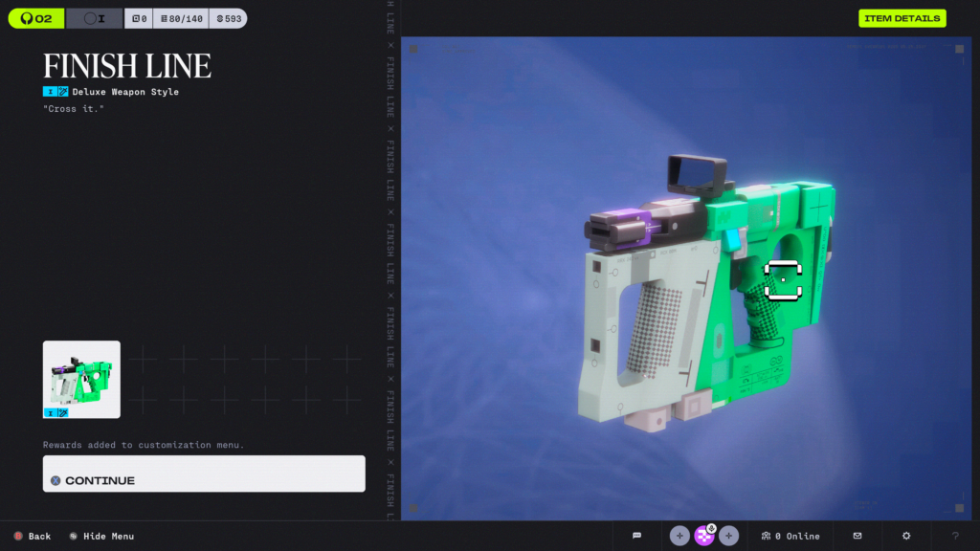This screenshot has height=551, width=980.
Task: Toggle Hide Menu at the bottom
Action: (x=101, y=536)
